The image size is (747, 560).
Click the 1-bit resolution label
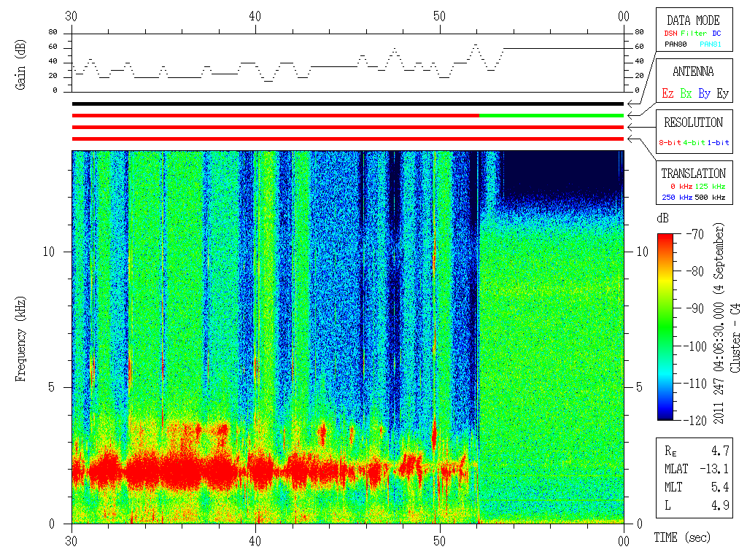click(x=718, y=142)
